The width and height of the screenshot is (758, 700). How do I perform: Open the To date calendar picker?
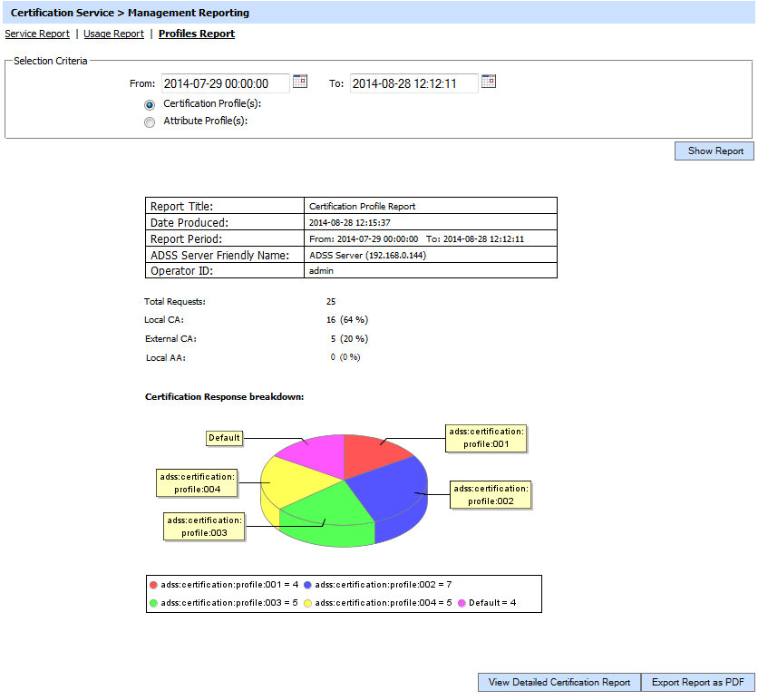489,82
